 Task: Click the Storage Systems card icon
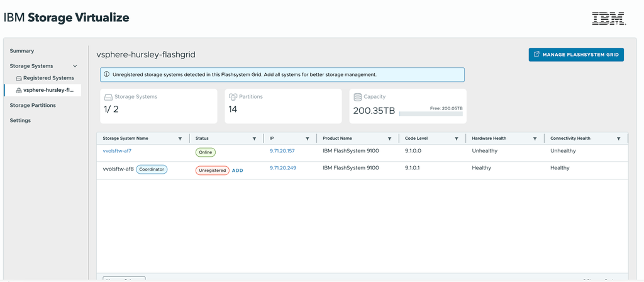tap(108, 97)
